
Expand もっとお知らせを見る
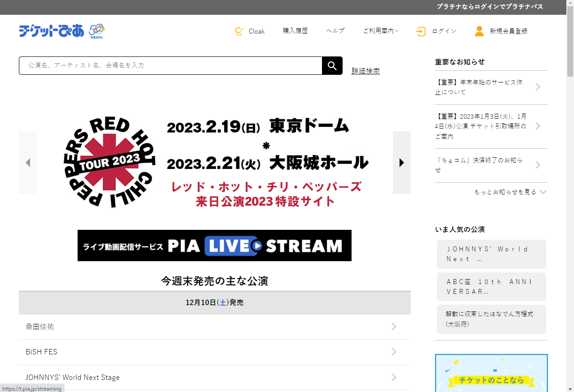coord(510,192)
